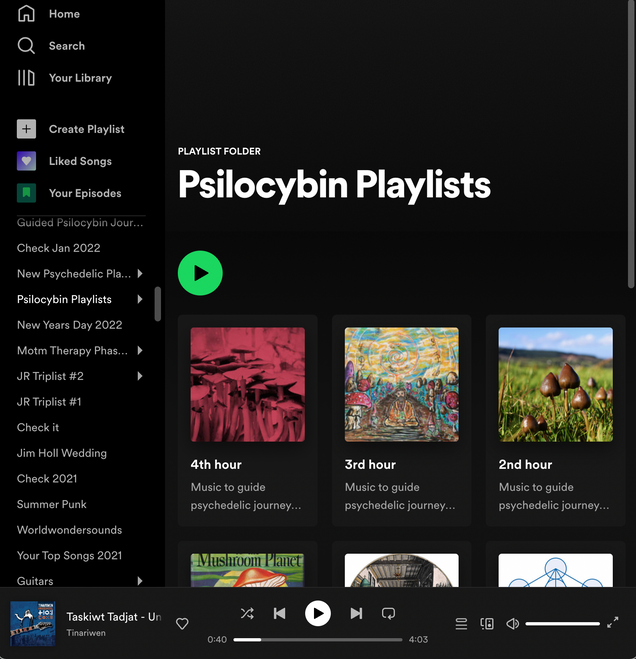
Task: Click the Create Playlist plus icon
Action: pos(26,129)
